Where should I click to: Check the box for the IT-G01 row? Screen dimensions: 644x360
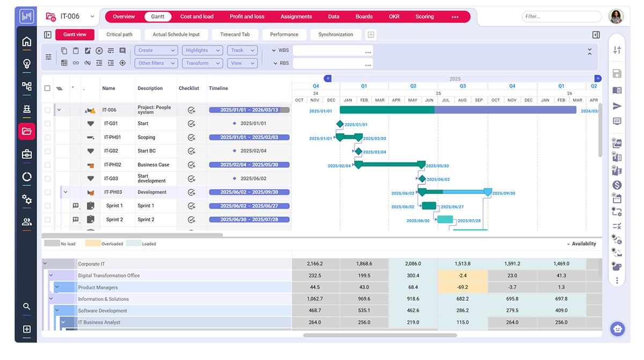pos(48,124)
